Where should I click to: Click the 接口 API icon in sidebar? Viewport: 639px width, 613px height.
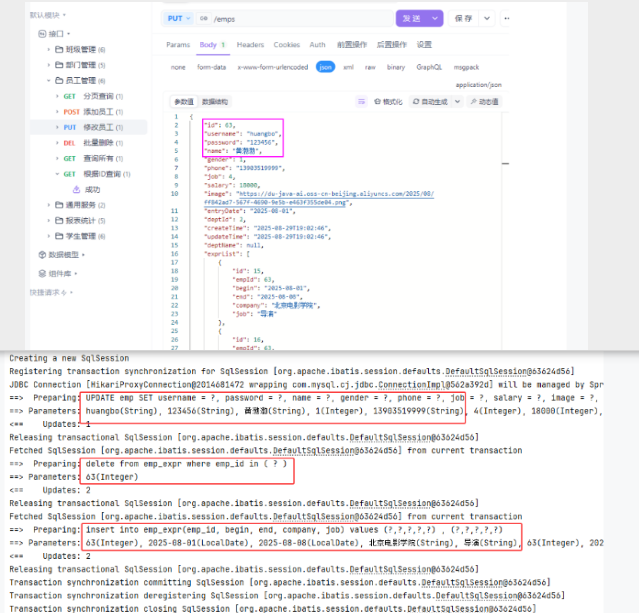click(x=41, y=33)
